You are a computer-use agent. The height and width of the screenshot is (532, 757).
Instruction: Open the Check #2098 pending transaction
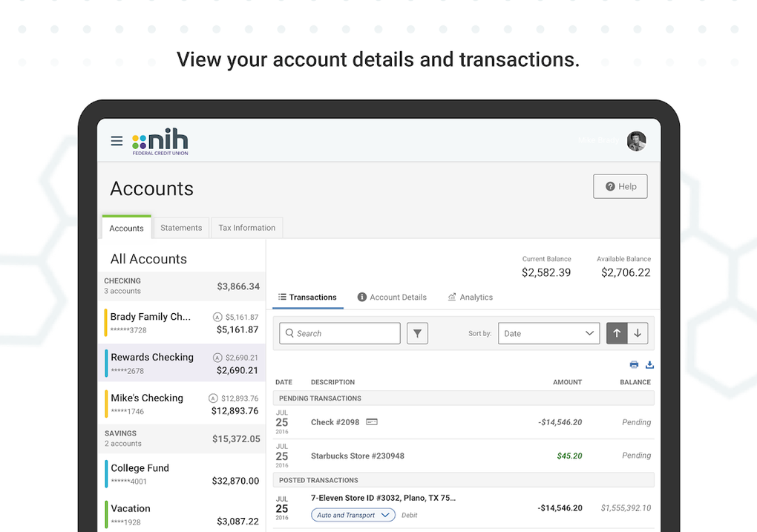click(463, 422)
